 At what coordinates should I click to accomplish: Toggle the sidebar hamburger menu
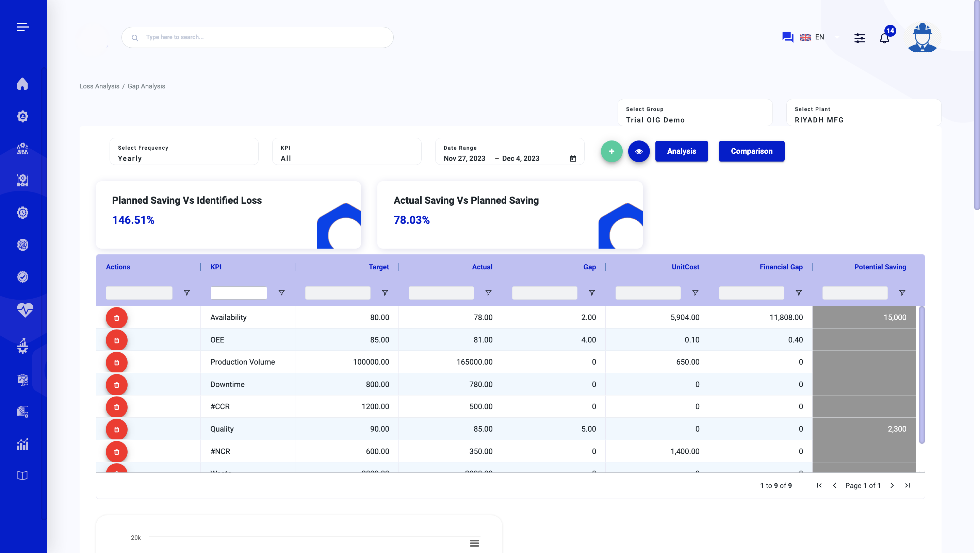[x=23, y=27]
